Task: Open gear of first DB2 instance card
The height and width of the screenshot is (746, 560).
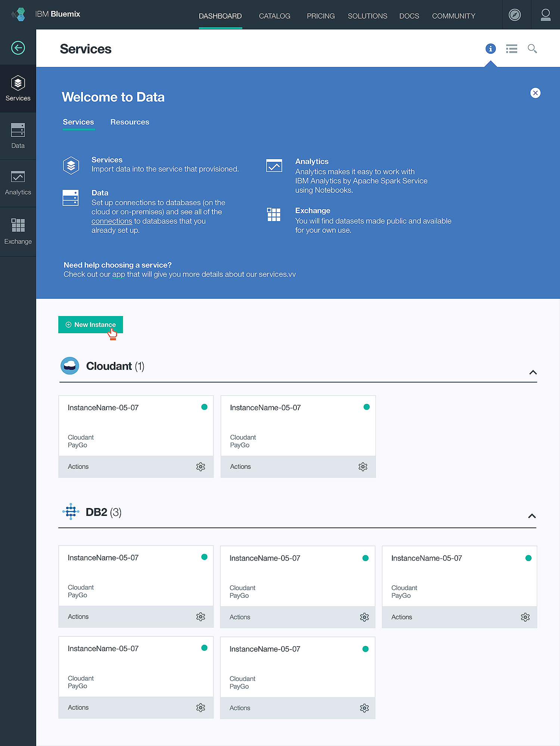Action: click(200, 617)
